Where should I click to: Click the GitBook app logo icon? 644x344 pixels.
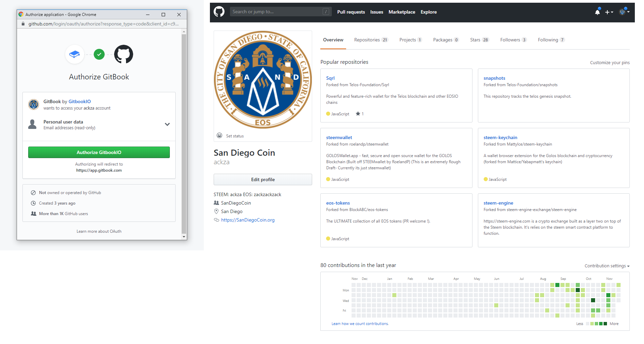tap(75, 54)
